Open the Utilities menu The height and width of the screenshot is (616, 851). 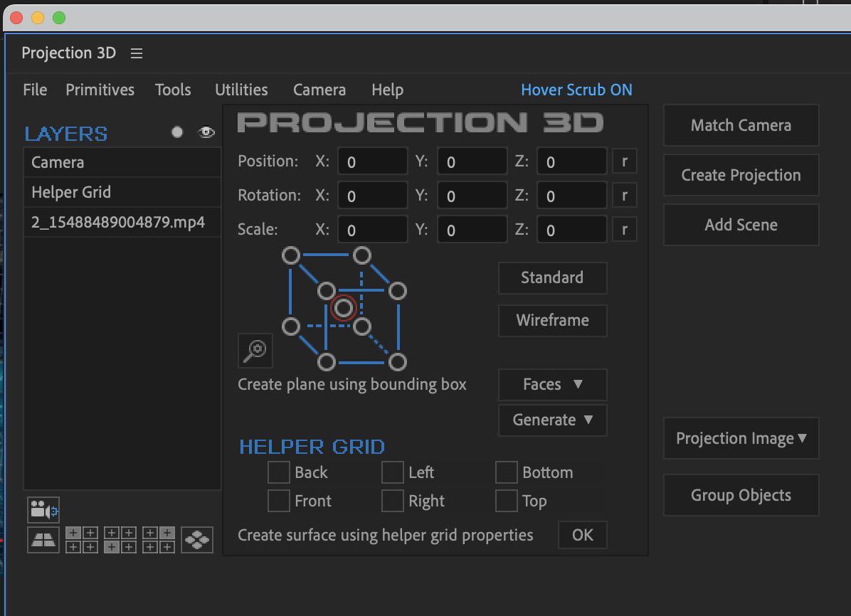pos(241,90)
